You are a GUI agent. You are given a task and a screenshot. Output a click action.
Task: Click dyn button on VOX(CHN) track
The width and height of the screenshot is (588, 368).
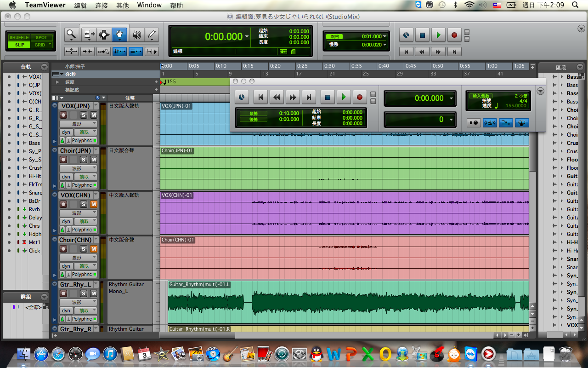66,221
